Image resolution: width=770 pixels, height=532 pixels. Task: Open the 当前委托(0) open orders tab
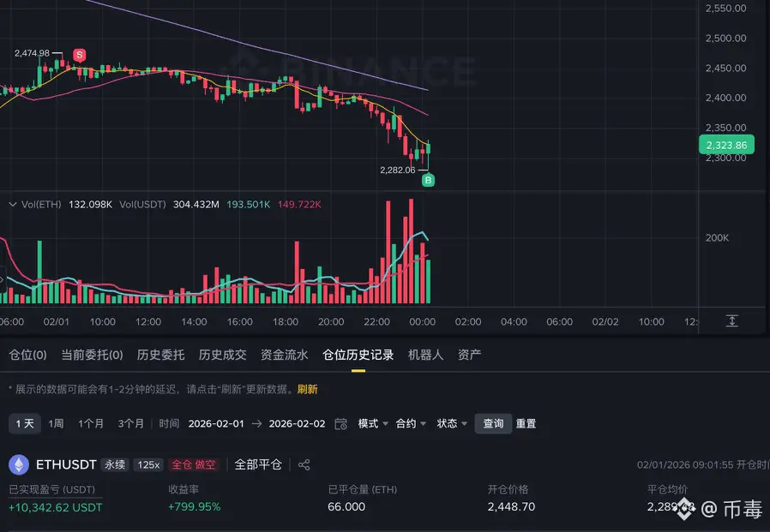92,355
